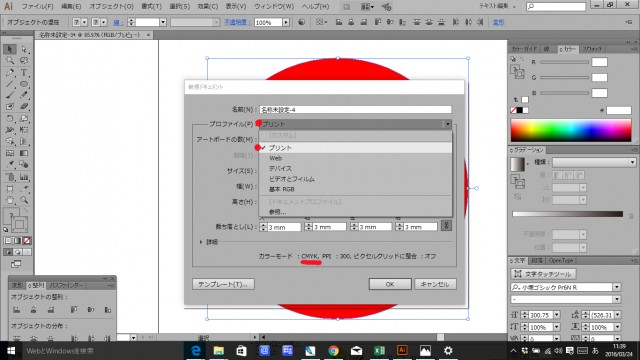Select the Eraser tool
640x360 pixels.
click(24, 107)
